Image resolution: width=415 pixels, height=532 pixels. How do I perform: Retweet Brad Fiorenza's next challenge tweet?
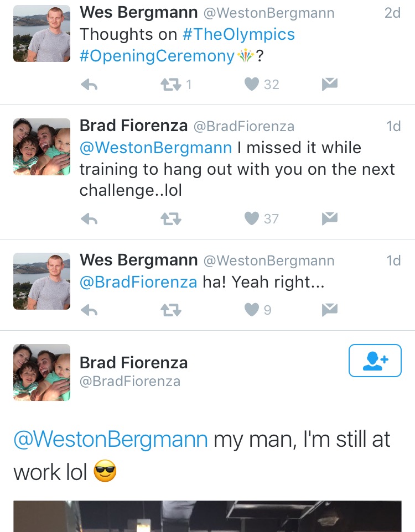click(171, 219)
